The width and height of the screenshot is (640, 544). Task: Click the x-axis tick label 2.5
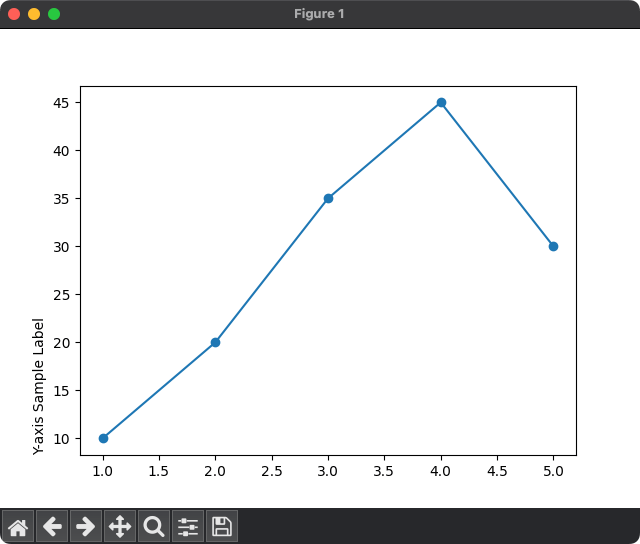pyautogui.click(x=272, y=471)
